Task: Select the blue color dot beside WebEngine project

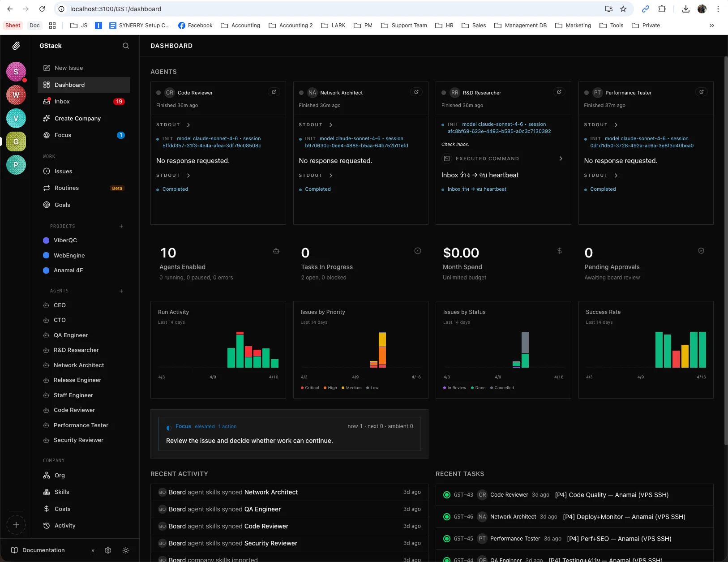Action: pyautogui.click(x=46, y=255)
